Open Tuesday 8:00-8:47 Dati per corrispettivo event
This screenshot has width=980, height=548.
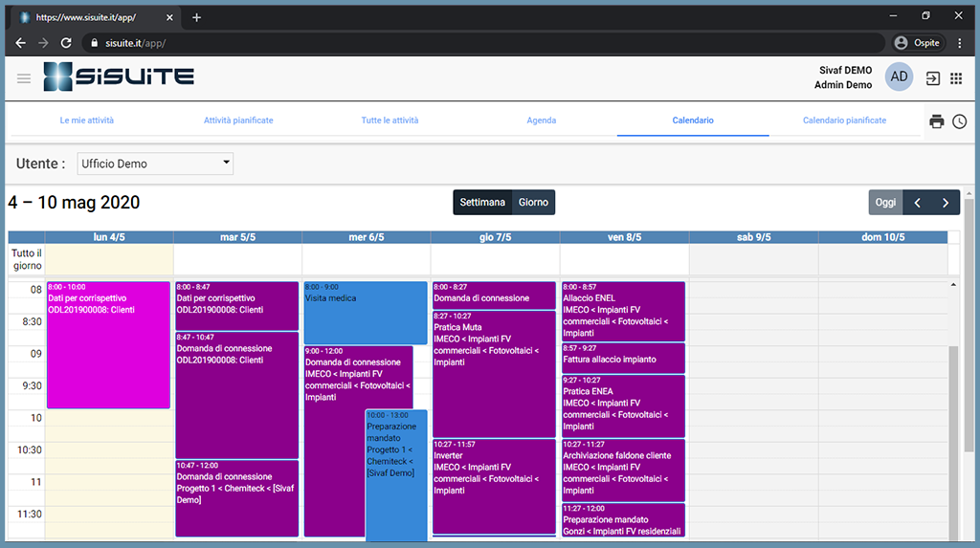[237, 306]
